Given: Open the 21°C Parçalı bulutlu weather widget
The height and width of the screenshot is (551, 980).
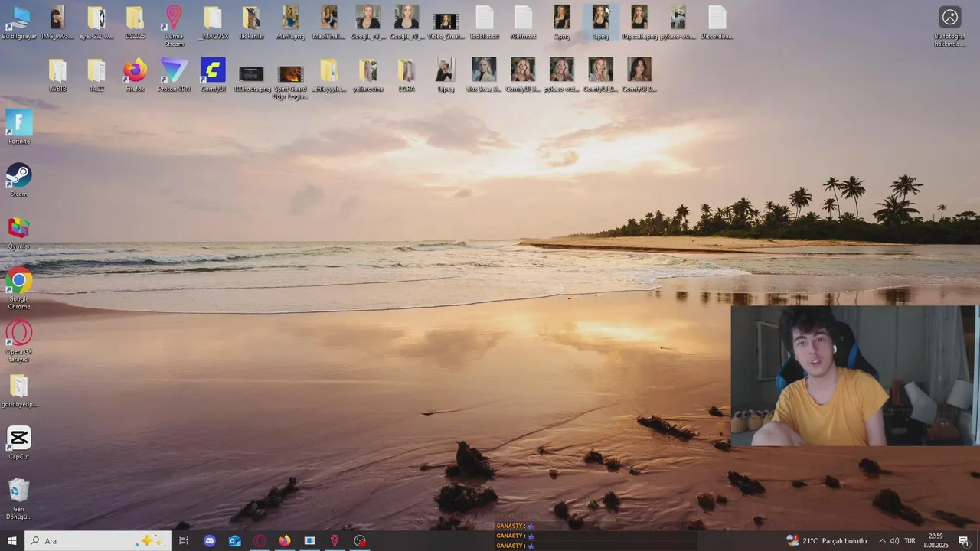Looking at the screenshot, I should point(826,541).
